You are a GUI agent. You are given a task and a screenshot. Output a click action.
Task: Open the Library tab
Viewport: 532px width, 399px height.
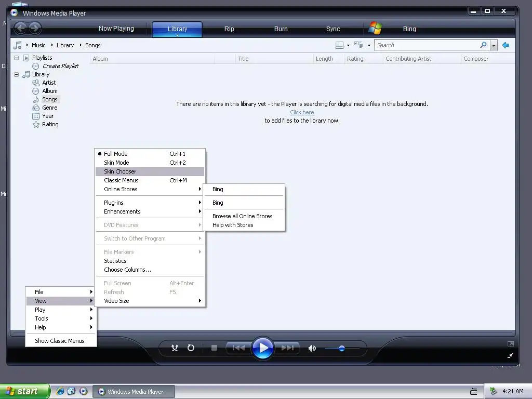[177, 29]
